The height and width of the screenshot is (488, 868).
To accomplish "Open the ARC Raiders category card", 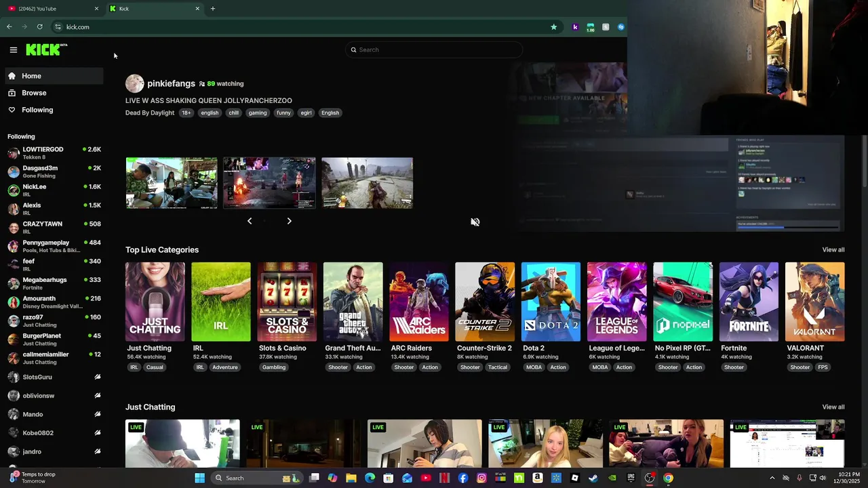I will 419,302.
